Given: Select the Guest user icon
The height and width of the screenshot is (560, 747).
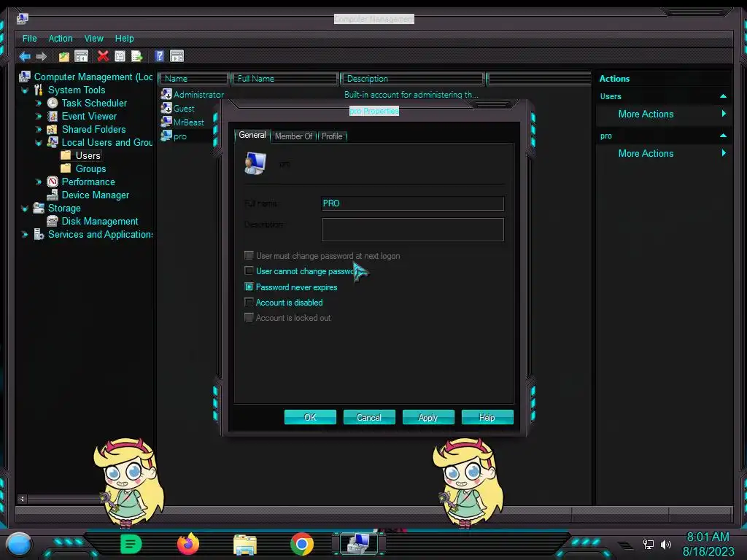Looking at the screenshot, I should pyautogui.click(x=166, y=108).
